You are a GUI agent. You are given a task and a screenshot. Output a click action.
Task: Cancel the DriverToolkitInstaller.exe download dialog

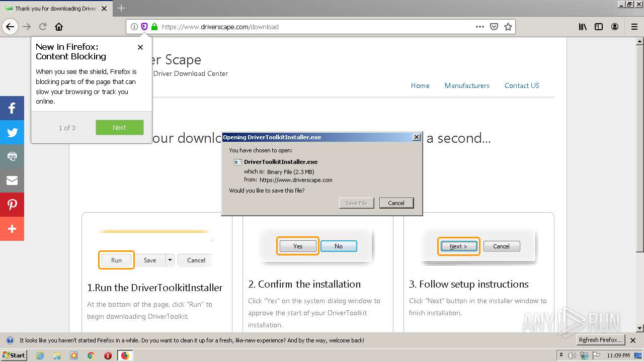396,203
